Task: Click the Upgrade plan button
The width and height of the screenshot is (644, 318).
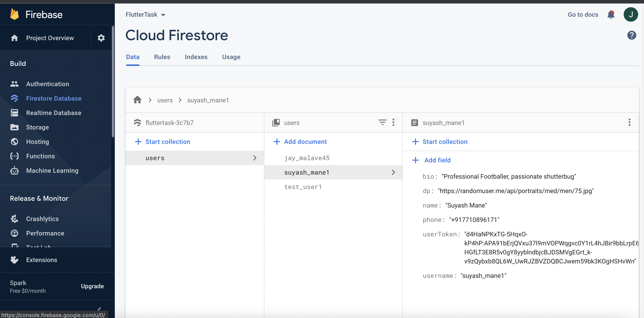Action: coord(92,286)
